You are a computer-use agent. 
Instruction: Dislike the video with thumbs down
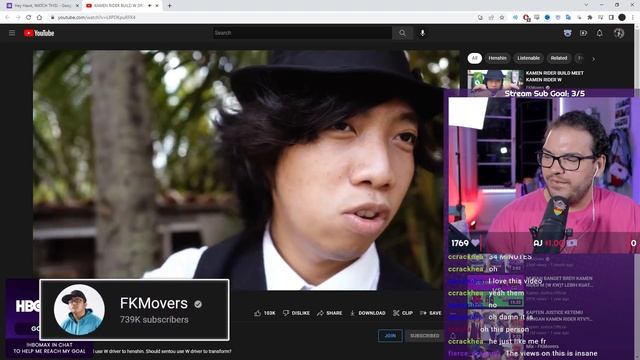tap(296, 313)
